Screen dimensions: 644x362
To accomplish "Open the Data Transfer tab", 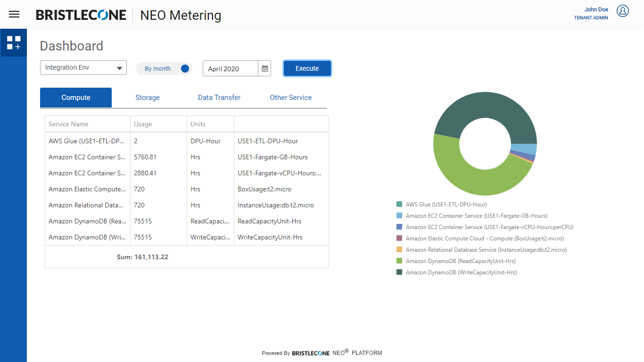I will coord(219,98).
